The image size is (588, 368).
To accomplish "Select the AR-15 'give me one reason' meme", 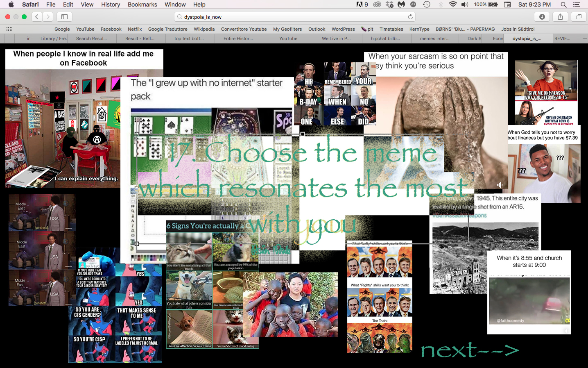I will coord(546,92).
